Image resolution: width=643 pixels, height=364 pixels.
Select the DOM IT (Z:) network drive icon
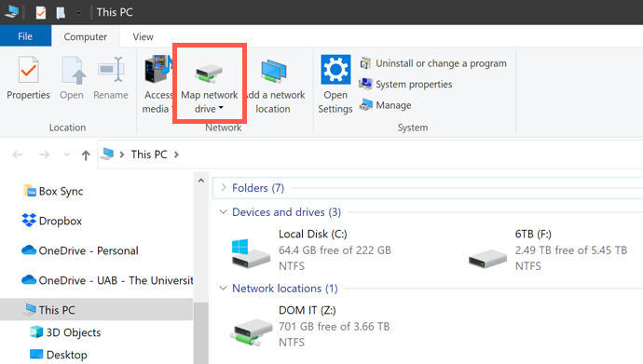251,331
